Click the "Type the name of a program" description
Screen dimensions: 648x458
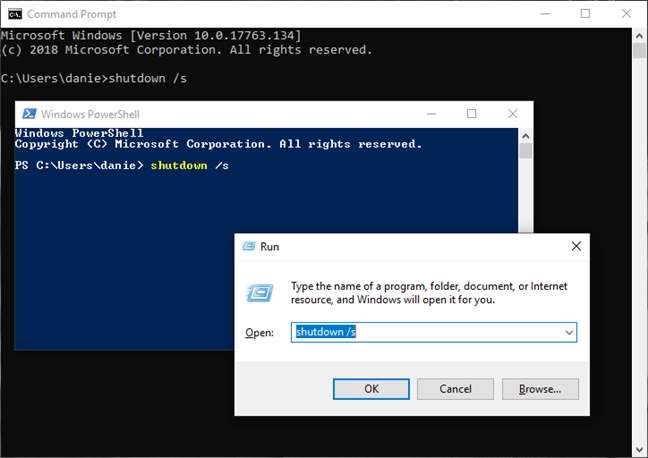tap(429, 293)
